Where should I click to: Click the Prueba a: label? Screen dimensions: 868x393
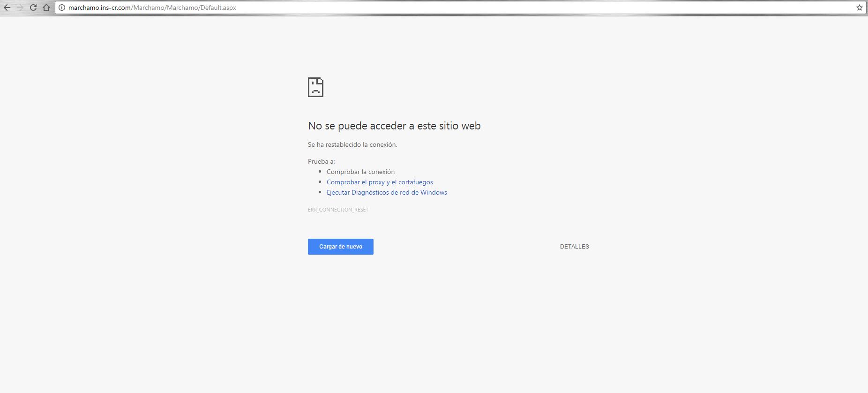pyautogui.click(x=322, y=161)
